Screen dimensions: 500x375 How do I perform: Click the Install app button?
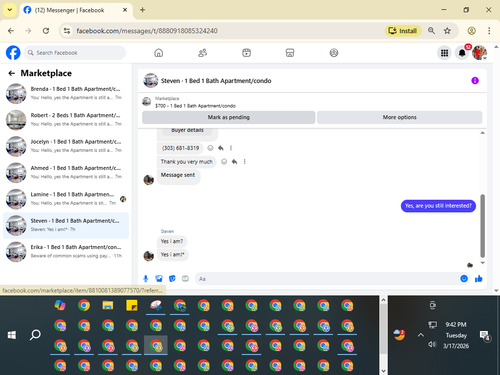[x=403, y=31]
